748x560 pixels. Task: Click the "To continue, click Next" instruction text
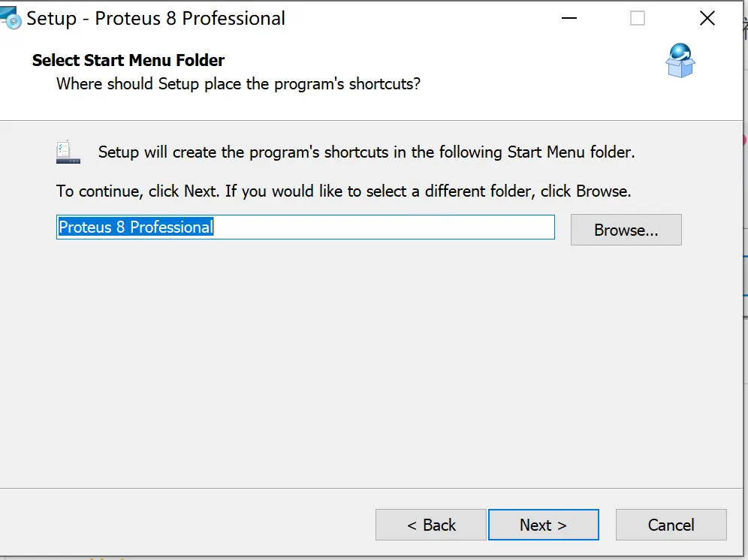[343, 191]
